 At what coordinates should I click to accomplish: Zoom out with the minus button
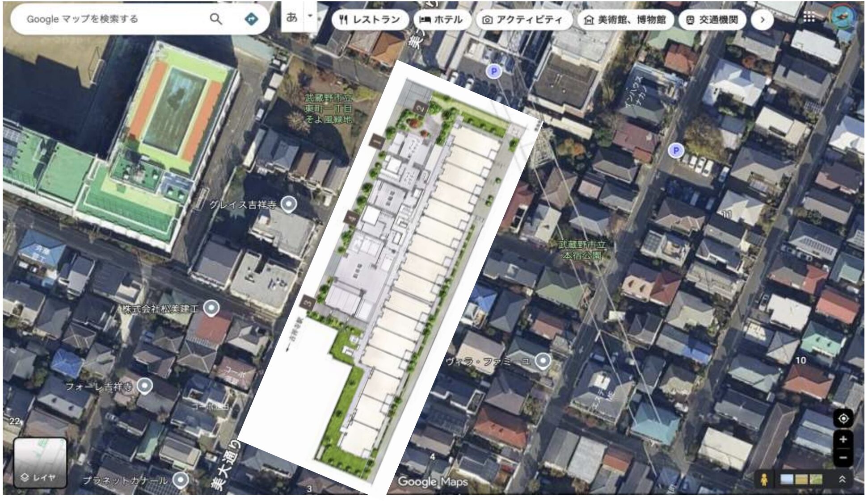coord(843,457)
